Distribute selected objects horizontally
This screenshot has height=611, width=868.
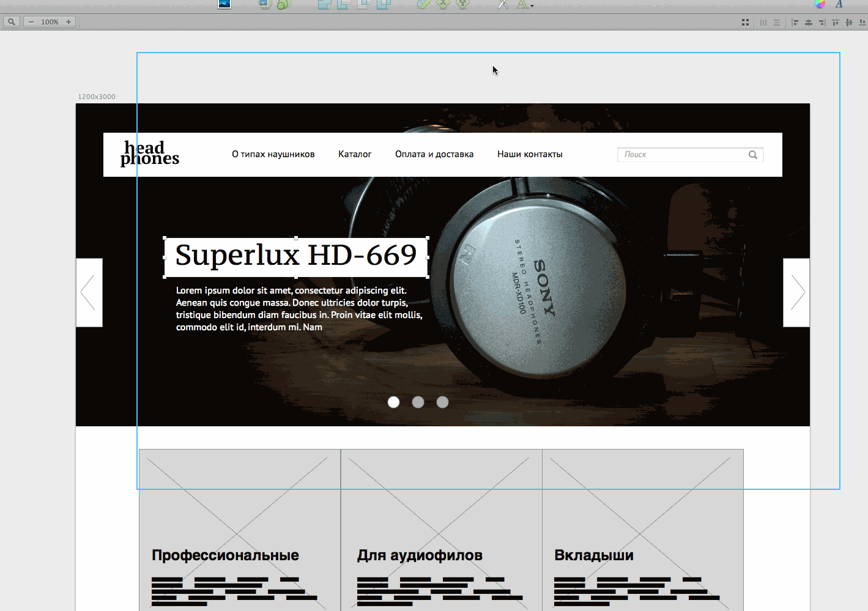click(763, 23)
